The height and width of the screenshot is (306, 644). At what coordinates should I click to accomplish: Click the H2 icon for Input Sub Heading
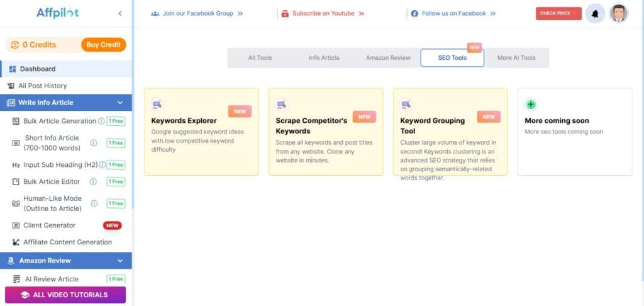tap(16, 165)
